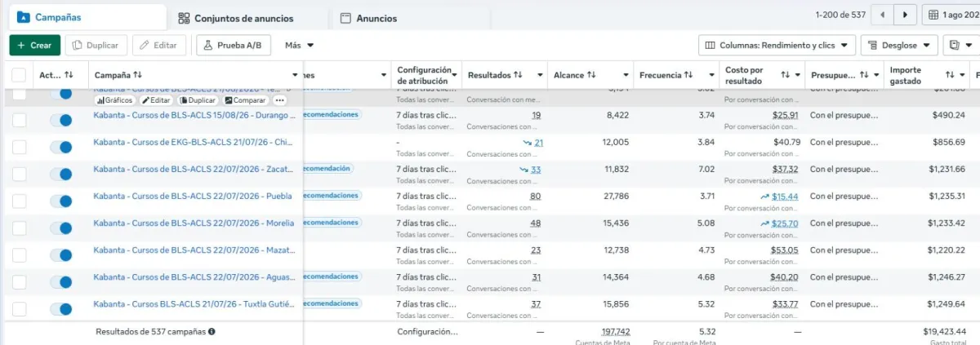
Task: Click the green Crear button
Action: (x=35, y=46)
